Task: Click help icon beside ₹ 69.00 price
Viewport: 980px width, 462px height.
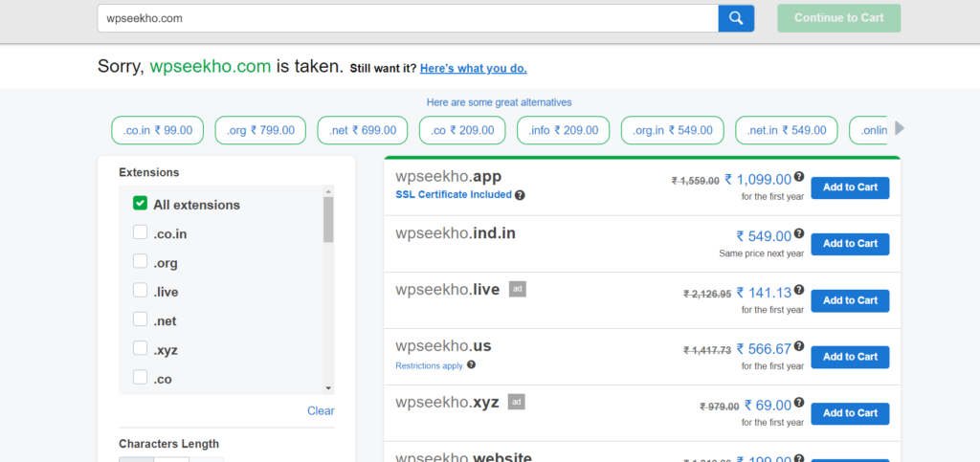Action: click(x=799, y=403)
